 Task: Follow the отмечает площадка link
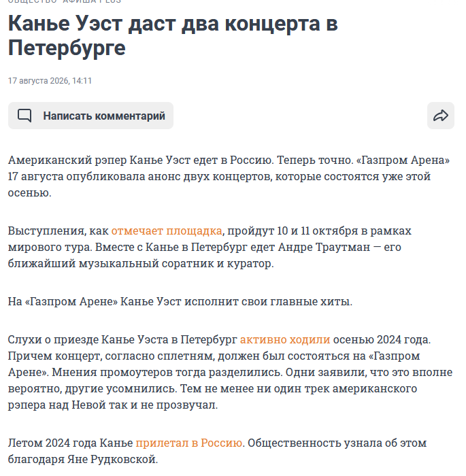coord(167,231)
